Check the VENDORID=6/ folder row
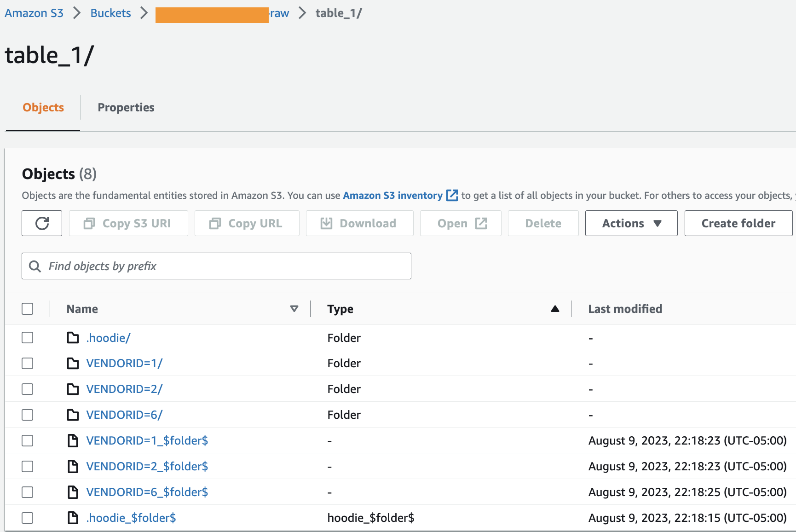This screenshot has width=796, height=532. 28,415
